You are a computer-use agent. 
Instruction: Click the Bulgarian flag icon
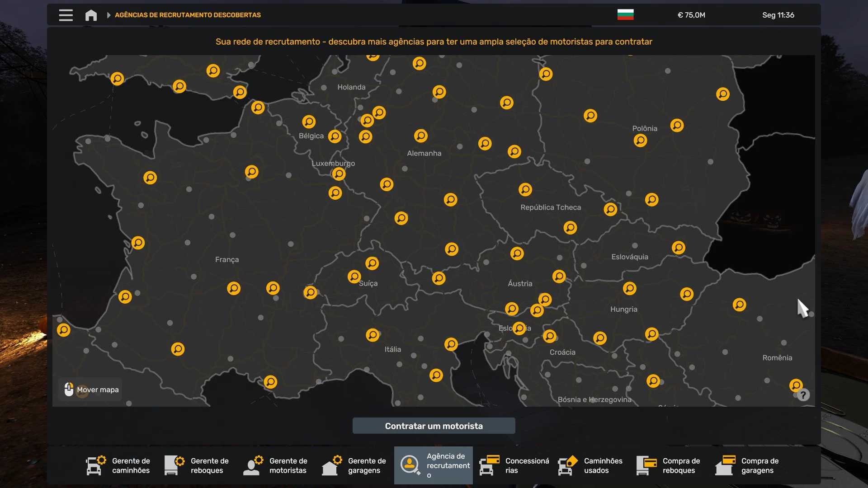(625, 14)
